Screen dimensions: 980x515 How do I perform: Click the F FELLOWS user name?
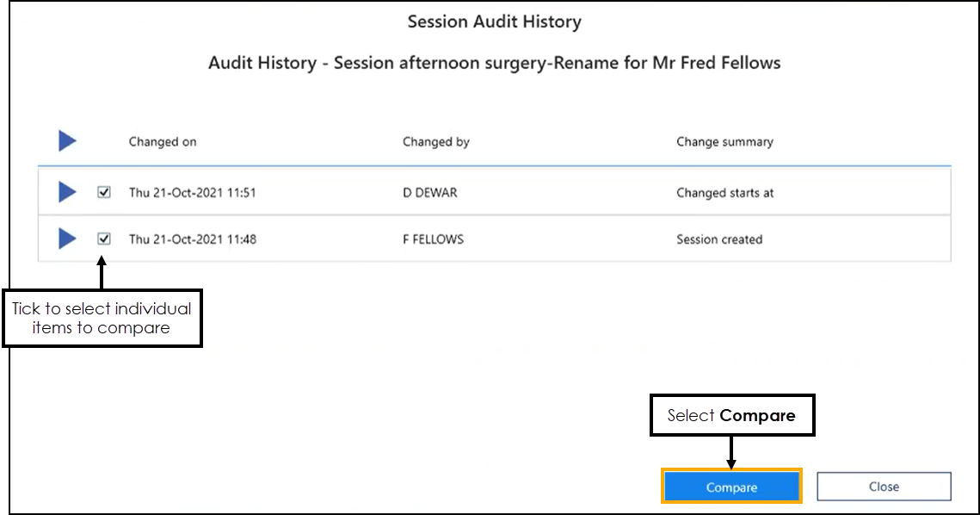[433, 239]
